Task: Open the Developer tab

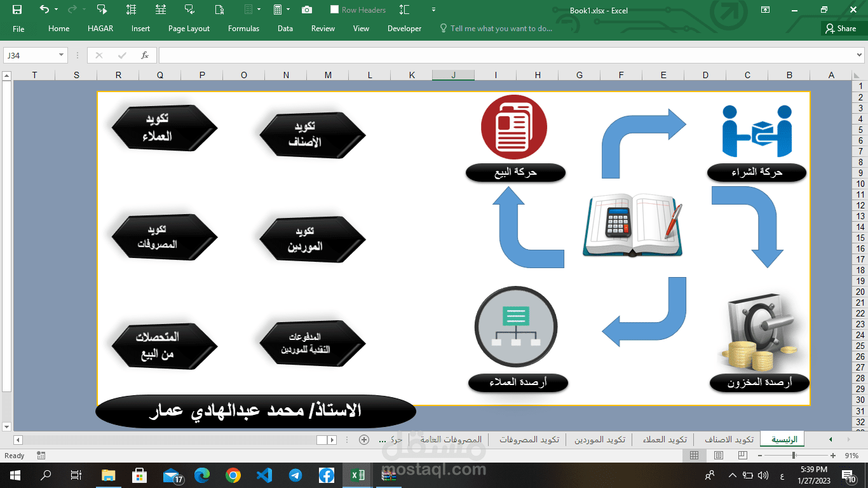Action: 404,29
